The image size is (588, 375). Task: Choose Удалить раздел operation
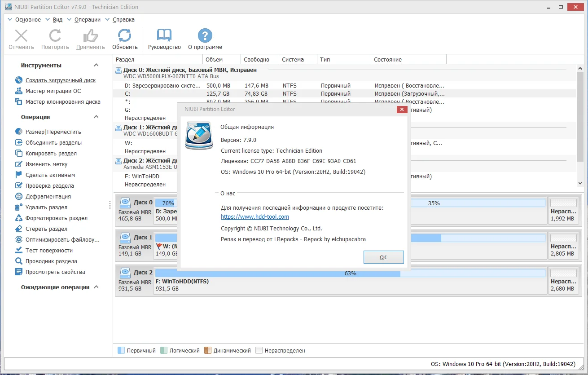pyautogui.click(x=46, y=207)
